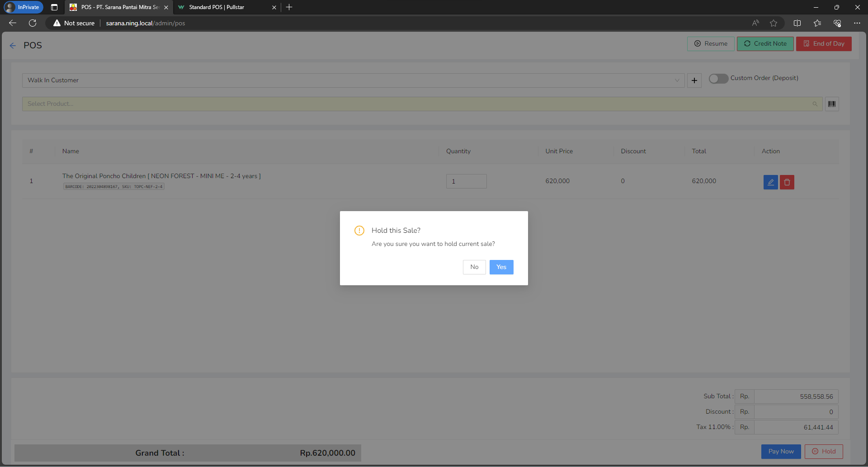
Task: Open The Original Poncho Children product link
Action: tap(161, 176)
